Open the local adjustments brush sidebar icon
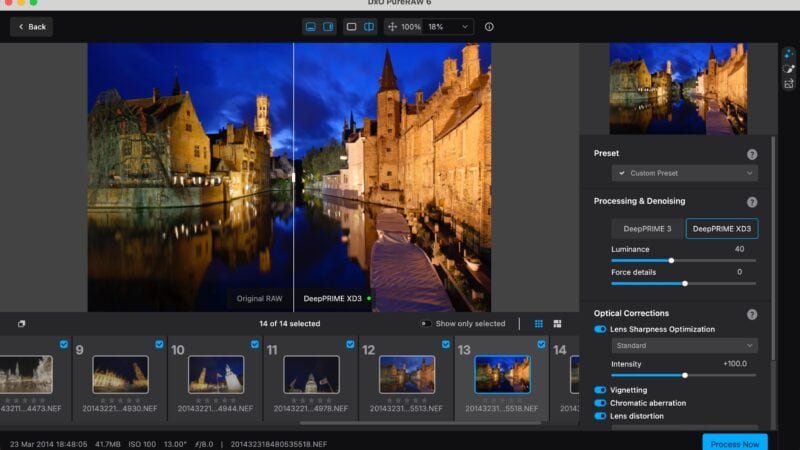 point(789,69)
